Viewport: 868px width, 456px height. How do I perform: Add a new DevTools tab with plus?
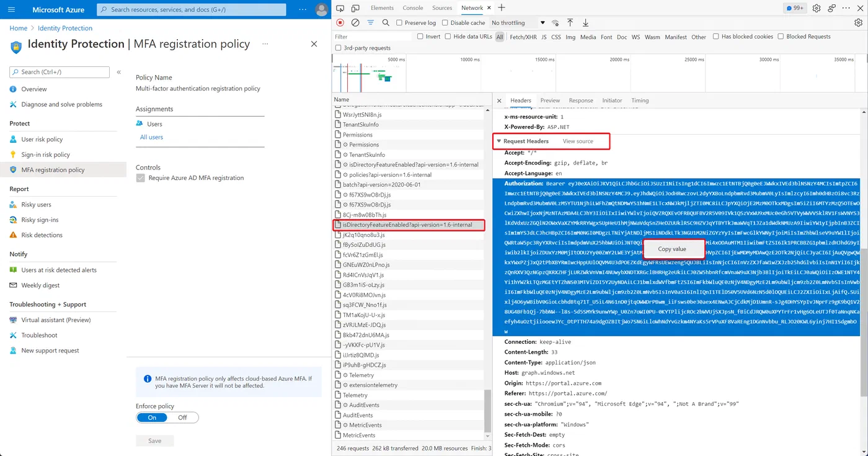coord(502,8)
